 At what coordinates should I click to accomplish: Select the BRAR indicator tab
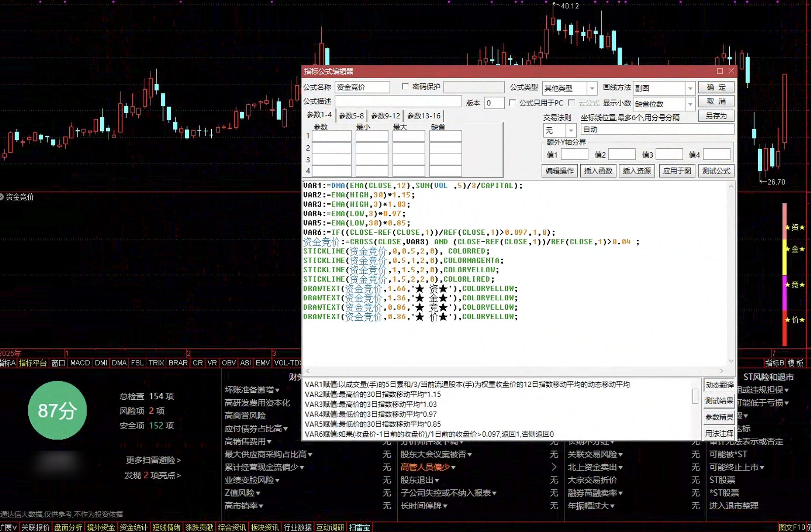[178, 363]
